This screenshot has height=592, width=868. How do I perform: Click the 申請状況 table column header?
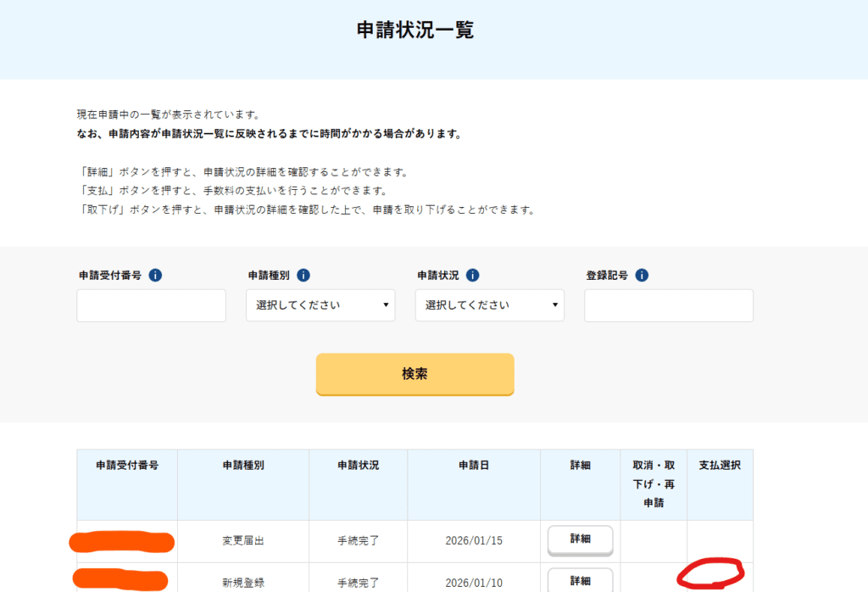tap(358, 466)
